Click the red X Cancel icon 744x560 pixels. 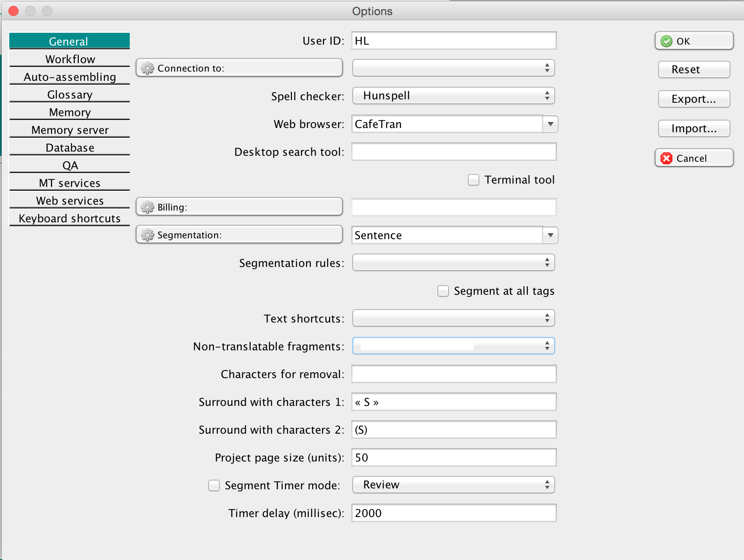coord(666,158)
